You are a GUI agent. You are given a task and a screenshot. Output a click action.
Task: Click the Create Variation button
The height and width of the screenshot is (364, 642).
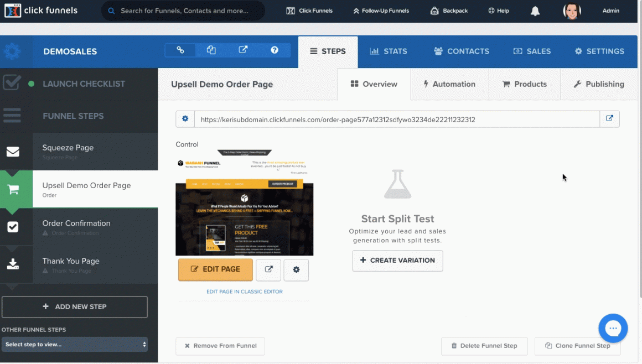pos(397,261)
